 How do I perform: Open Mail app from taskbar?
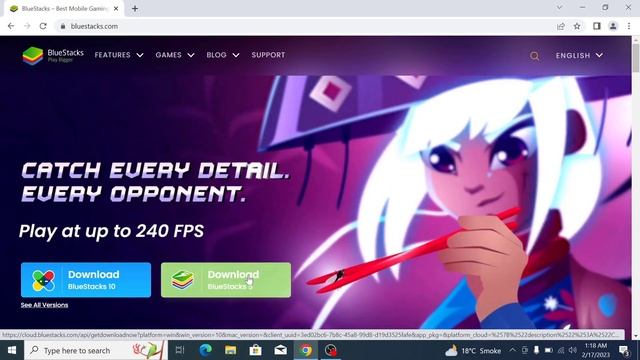[x=280, y=350]
